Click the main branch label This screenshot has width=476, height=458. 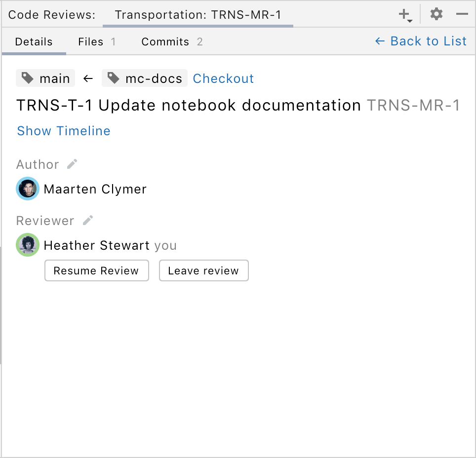pyautogui.click(x=45, y=78)
